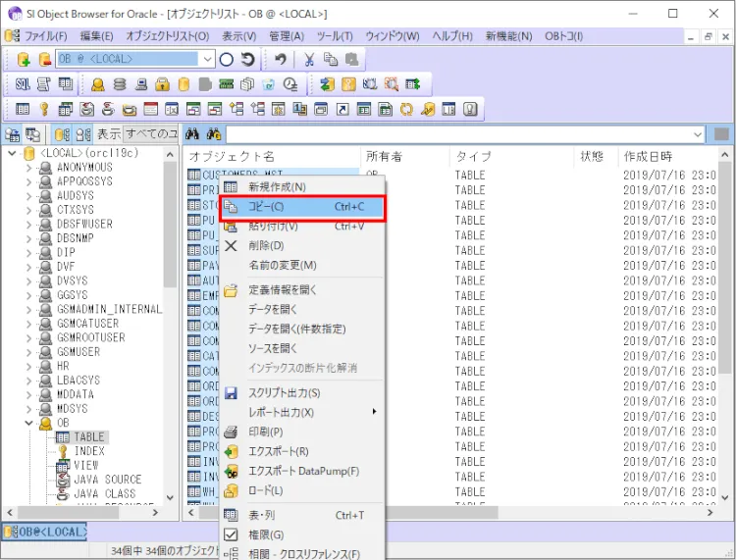This screenshot has width=736, height=560.
Task: Open the ファイル(F) menu
Action: [x=45, y=36]
